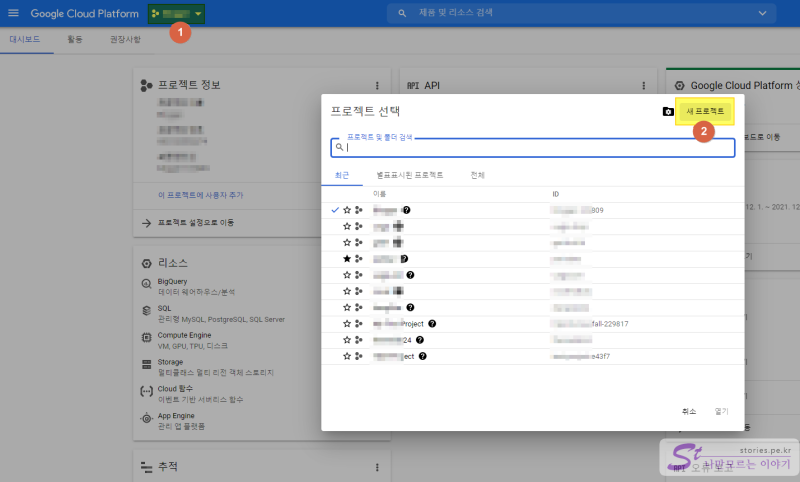Unstar the project with the filled star
The image size is (800, 482).
347,259
